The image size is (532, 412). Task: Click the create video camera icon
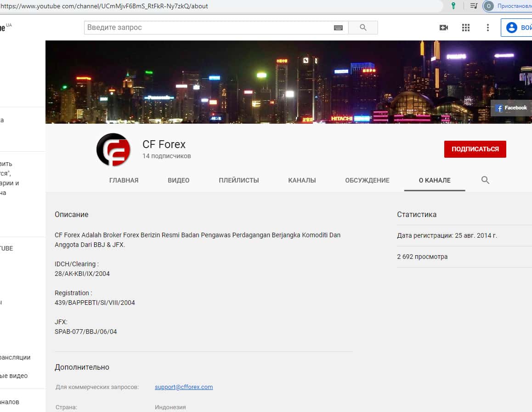point(444,28)
